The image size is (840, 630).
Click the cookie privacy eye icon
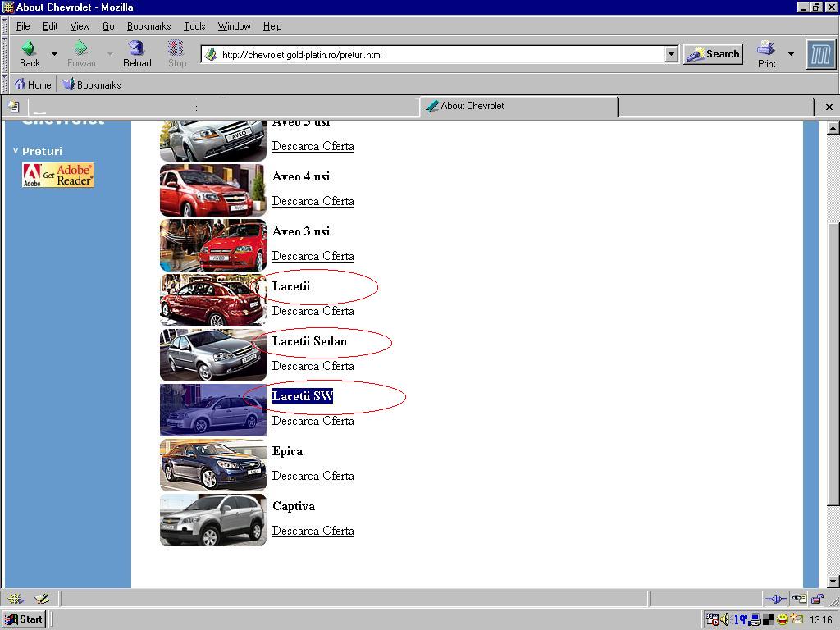pos(799,598)
